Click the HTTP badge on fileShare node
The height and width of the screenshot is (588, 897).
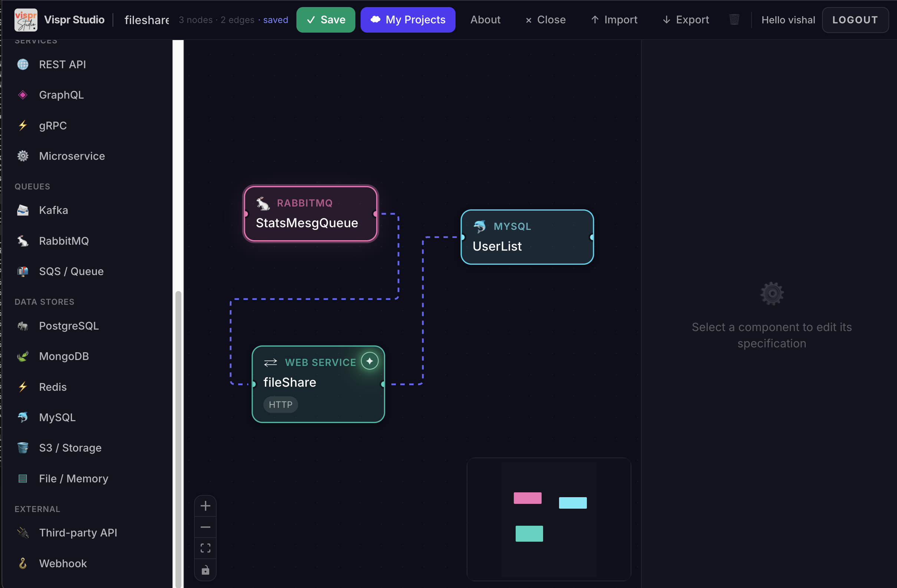click(x=281, y=404)
